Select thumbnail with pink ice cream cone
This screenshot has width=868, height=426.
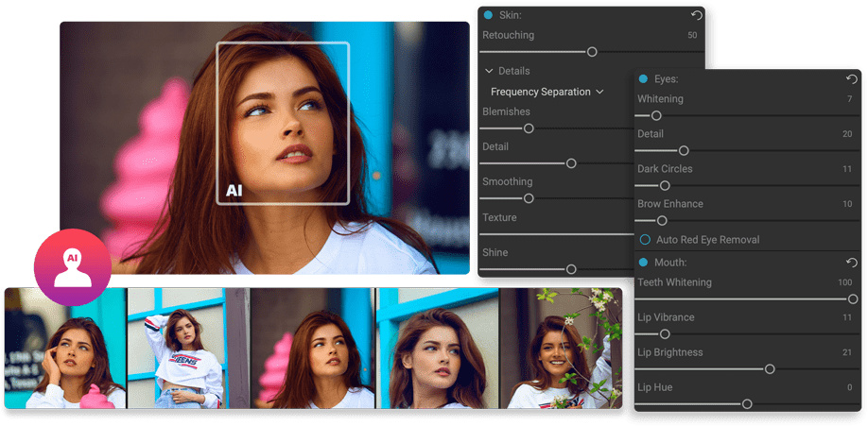coord(313,349)
